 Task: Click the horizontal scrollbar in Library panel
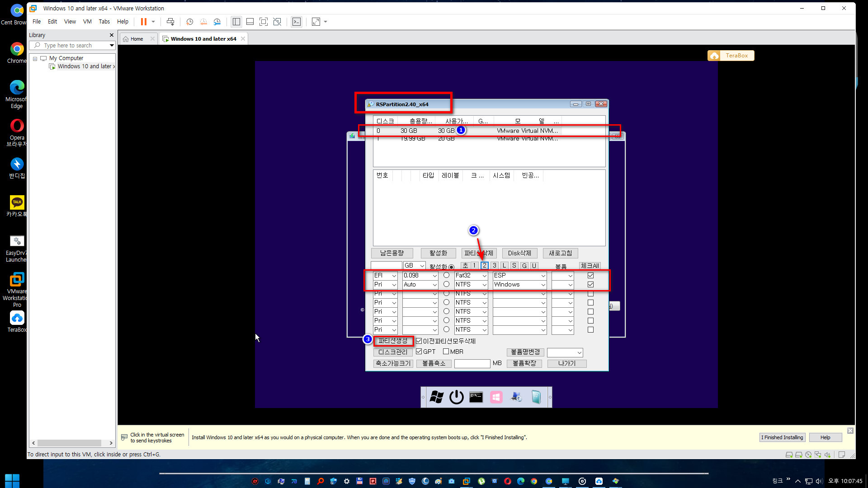(69, 443)
